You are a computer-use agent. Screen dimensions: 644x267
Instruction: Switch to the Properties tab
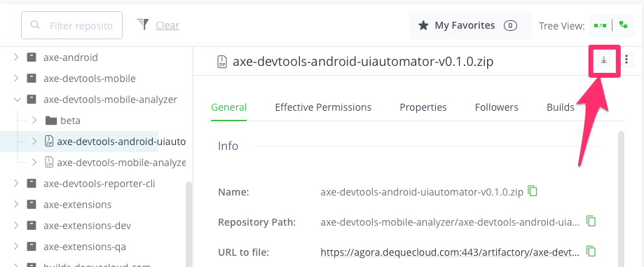tap(423, 108)
